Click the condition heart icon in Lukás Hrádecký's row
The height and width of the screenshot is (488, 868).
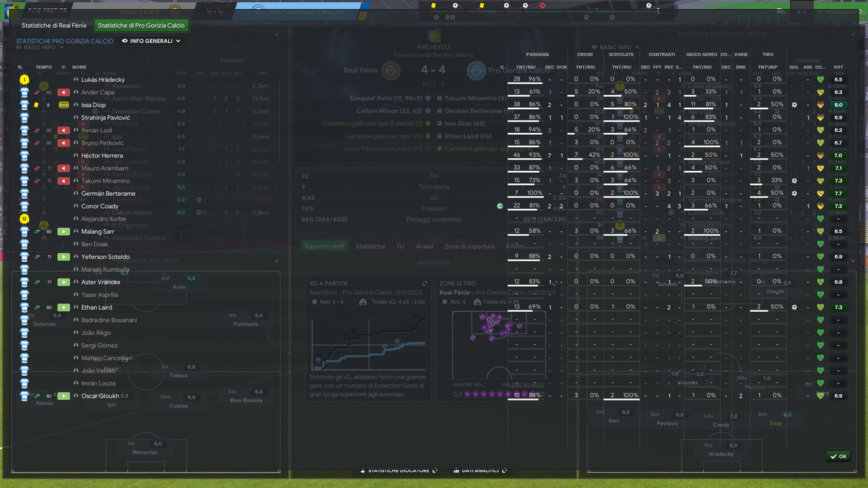pyautogui.click(x=821, y=79)
